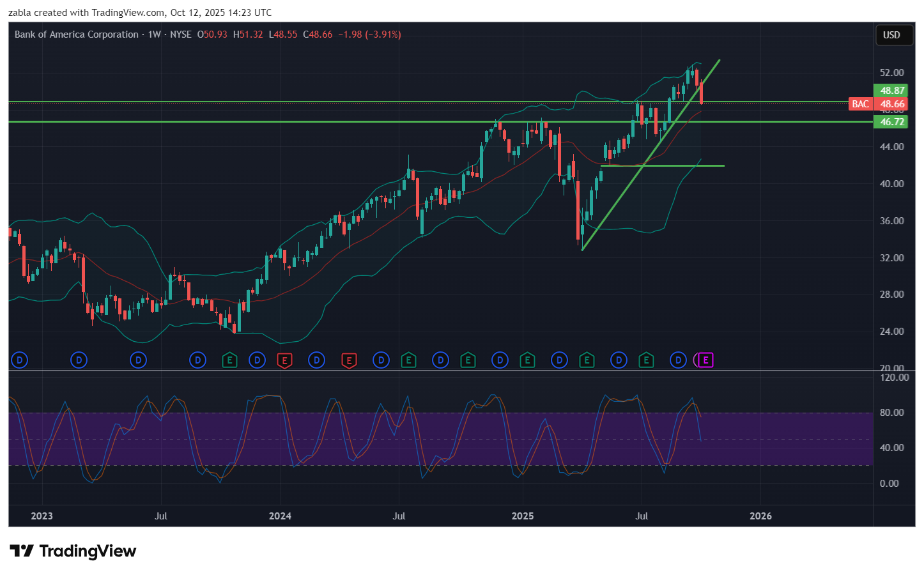This screenshot has width=924, height=575.
Task: Click the last green earnings E marker
Action: point(646,360)
